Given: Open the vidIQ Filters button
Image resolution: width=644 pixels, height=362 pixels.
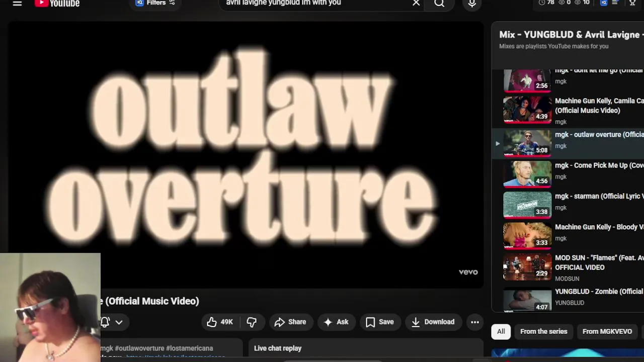Looking at the screenshot, I should pyautogui.click(x=155, y=3).
